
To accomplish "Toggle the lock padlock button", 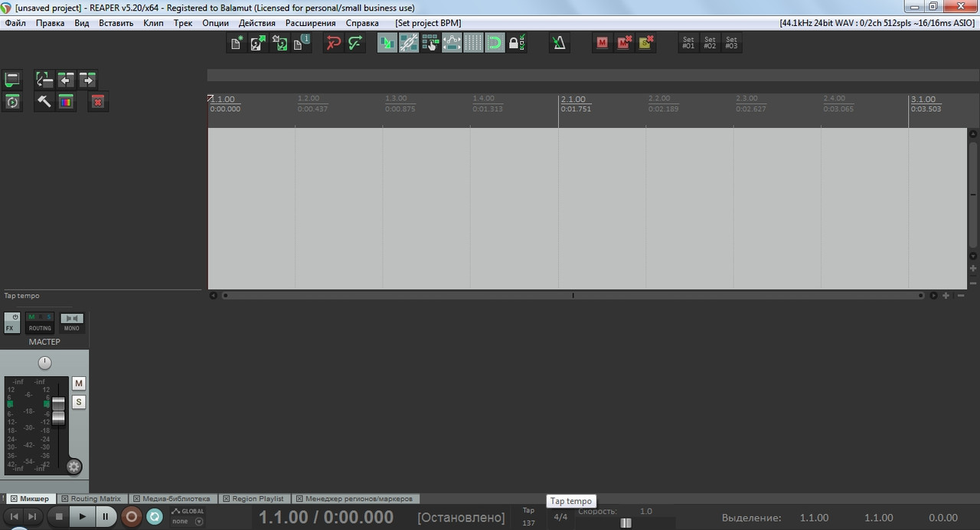I will (517, 43).
